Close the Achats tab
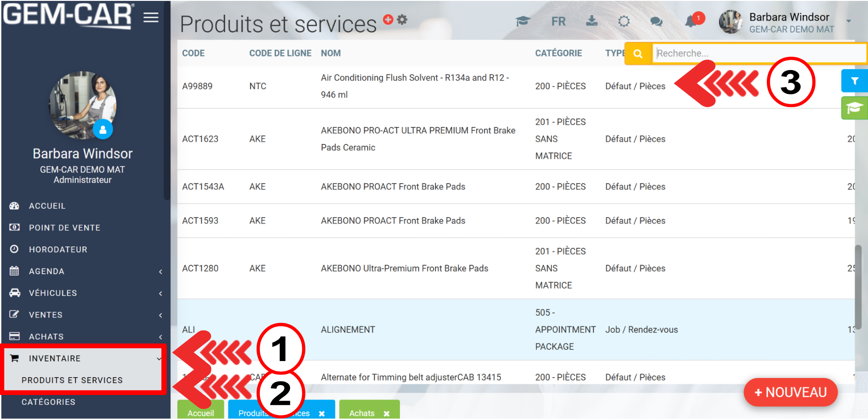868x419 pixels. click(387, 414)
